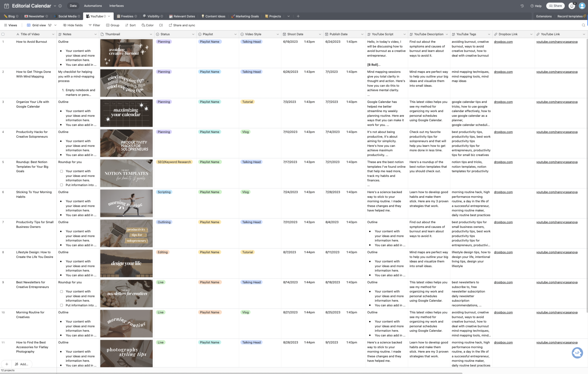Expand Title of Video column menu
The image size is (588, 374).
click(53, 34)
